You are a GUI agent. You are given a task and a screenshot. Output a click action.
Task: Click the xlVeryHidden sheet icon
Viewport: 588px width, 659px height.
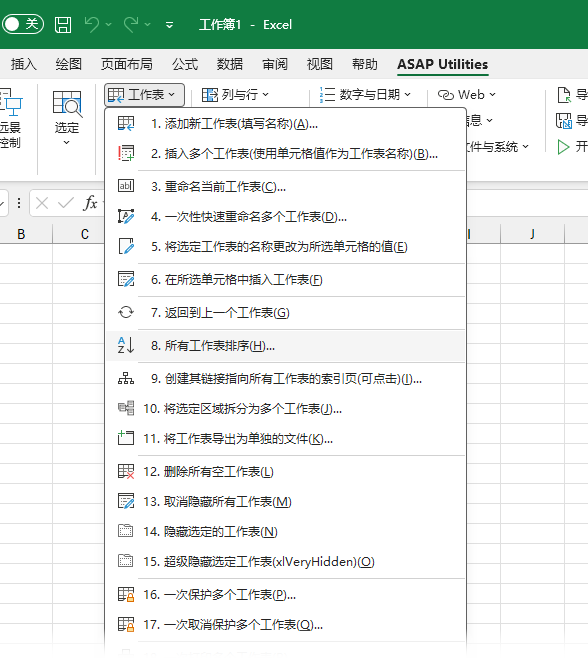pyautogui.click(x=126, y=561)
